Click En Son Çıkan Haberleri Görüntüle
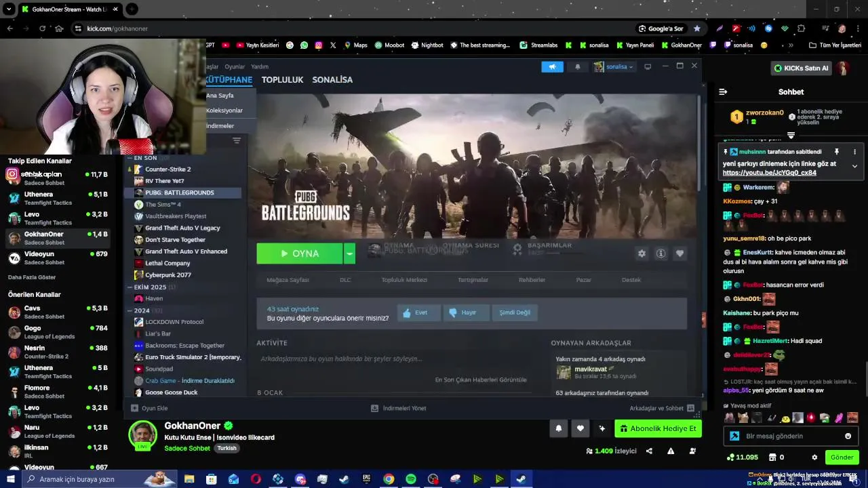The image size is (868, 488). [x=481, y=380]
